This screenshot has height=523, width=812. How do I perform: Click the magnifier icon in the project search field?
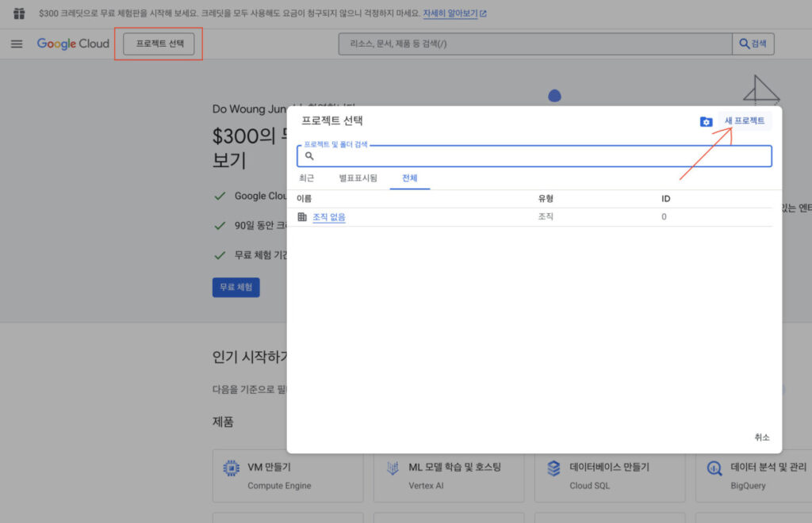tap(309, 155)
